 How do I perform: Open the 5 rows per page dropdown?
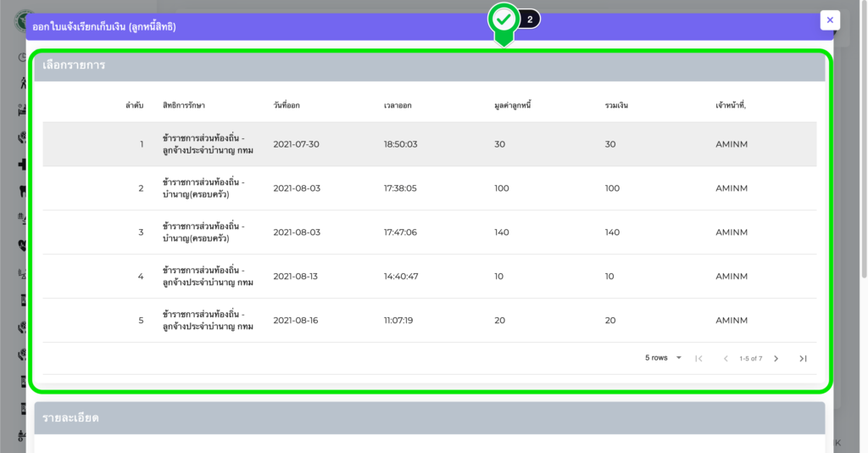(x=664, y=358)
